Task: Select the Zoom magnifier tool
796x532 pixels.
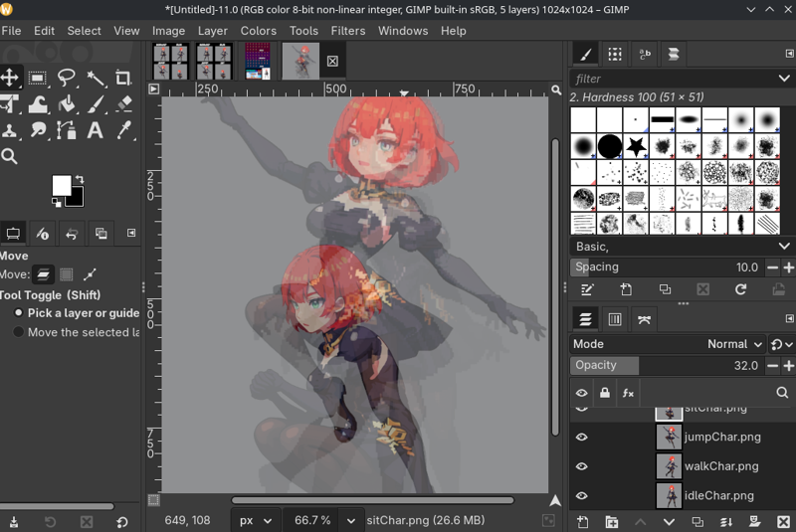Action: [10, 156]
